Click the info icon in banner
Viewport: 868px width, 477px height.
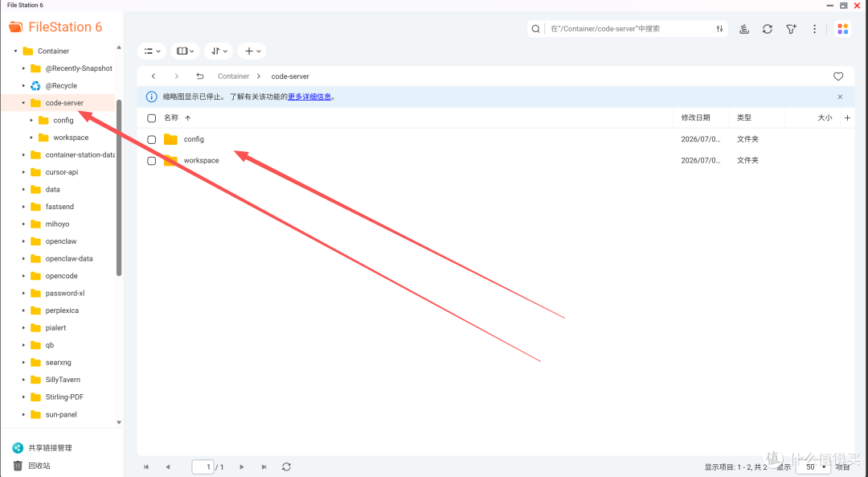pos(151,97)
